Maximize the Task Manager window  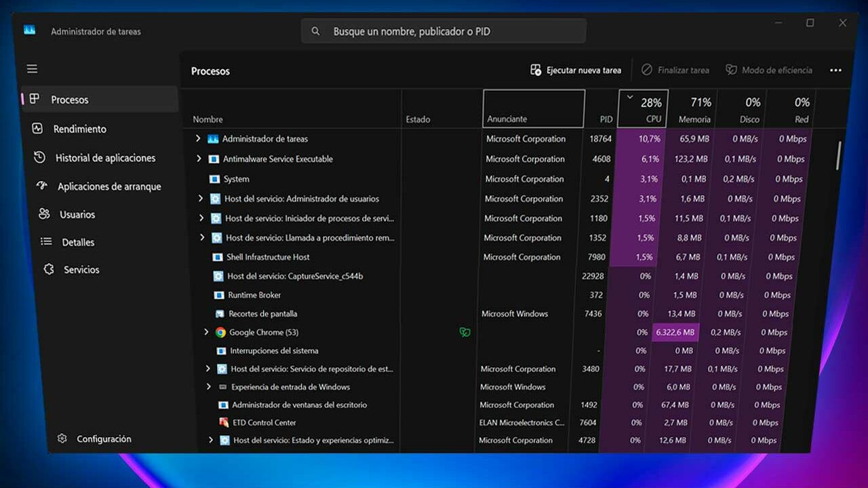coord(810,23)
